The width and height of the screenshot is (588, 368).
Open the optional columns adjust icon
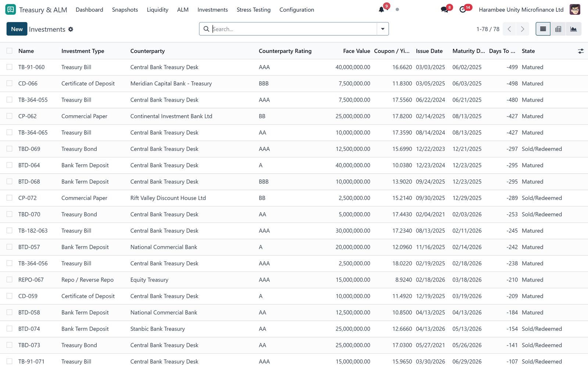pos(581,51)
